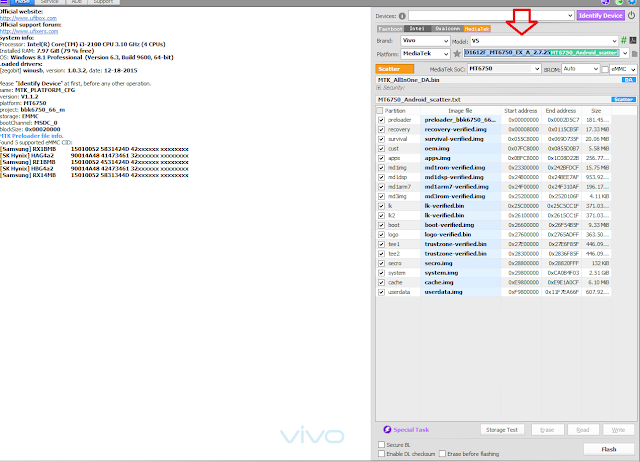This screenshot has height=462, width=640.
Task: Click the system.img image file cell
Action: coord(460,273)
